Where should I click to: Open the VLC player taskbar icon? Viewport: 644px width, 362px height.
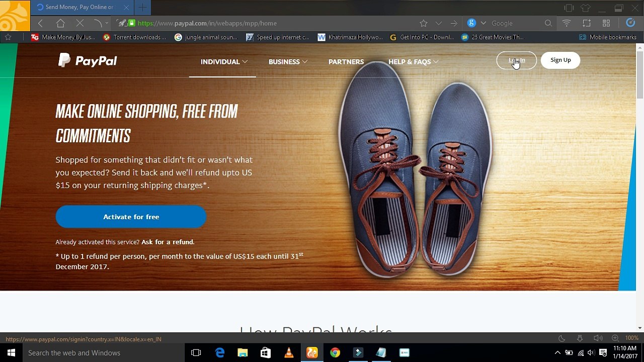point(289,352)
